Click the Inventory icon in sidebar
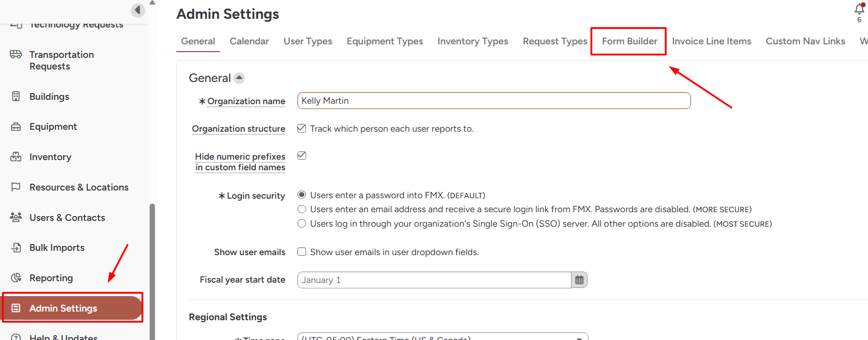Viewport: 868px width, 340px height. (x=16, y=157)
